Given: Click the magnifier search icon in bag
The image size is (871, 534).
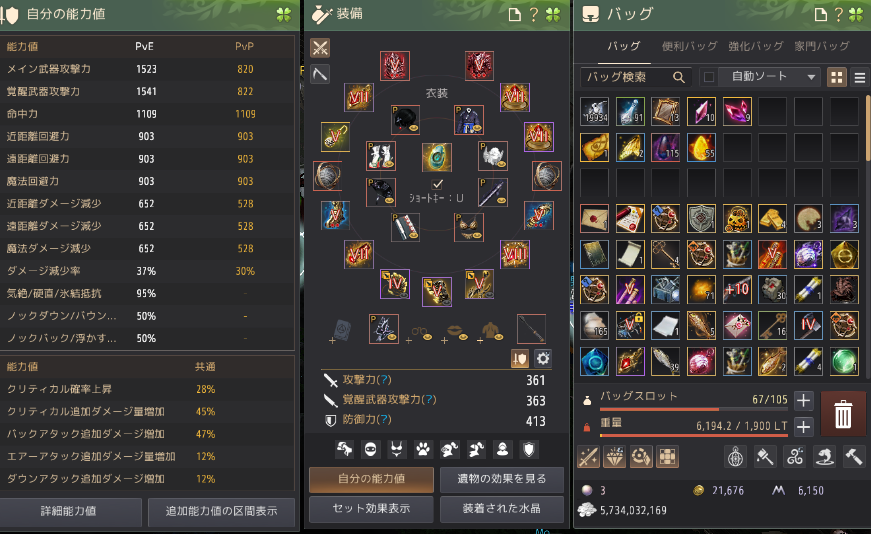Looking at the screenshot, I should pos(679,77).
